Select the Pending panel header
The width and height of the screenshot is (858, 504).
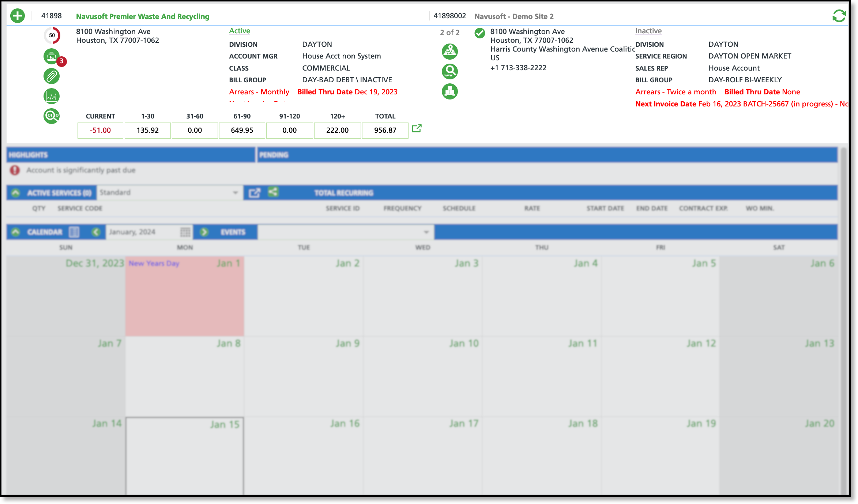point(547,155)
